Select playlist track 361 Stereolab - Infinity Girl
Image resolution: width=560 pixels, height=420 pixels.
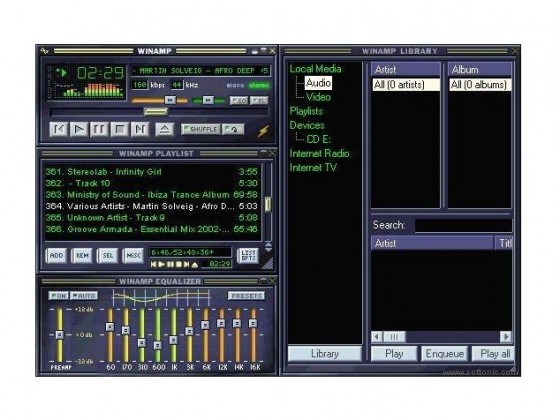[x=151, y=172]
